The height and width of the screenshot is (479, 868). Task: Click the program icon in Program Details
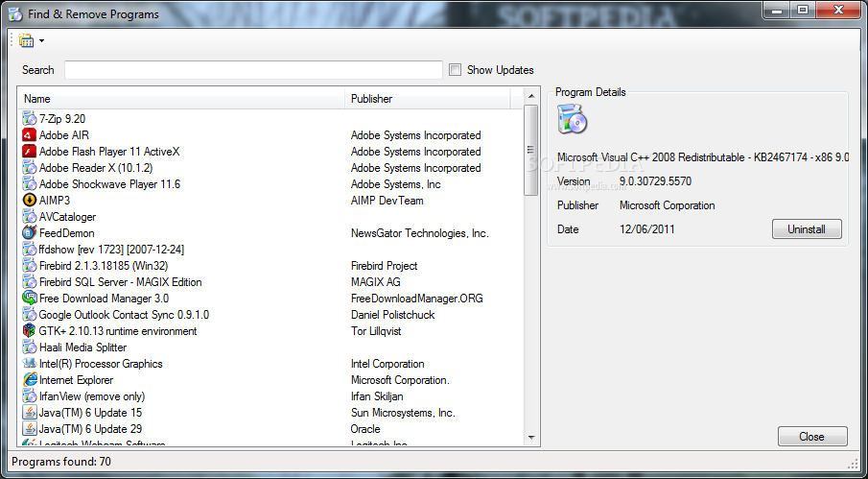572,118
